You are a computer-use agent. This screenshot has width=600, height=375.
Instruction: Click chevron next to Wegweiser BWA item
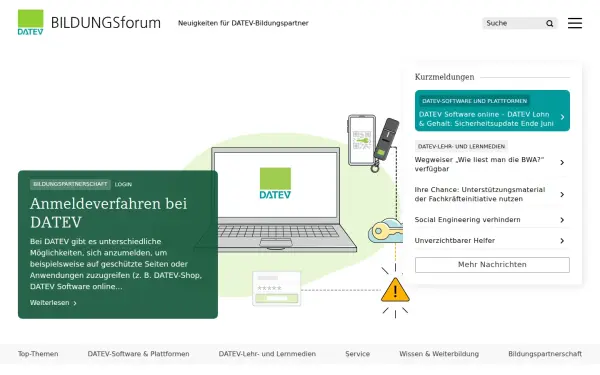tap(562, 163)
